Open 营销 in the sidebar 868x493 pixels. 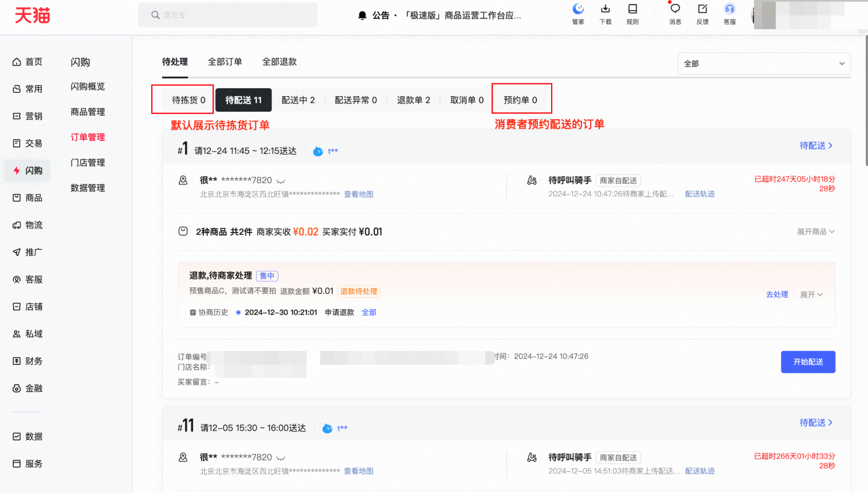pos(28,116)
